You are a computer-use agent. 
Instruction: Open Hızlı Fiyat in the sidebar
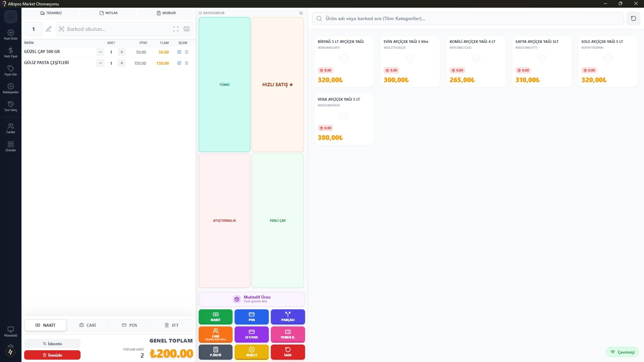[11, 52]
